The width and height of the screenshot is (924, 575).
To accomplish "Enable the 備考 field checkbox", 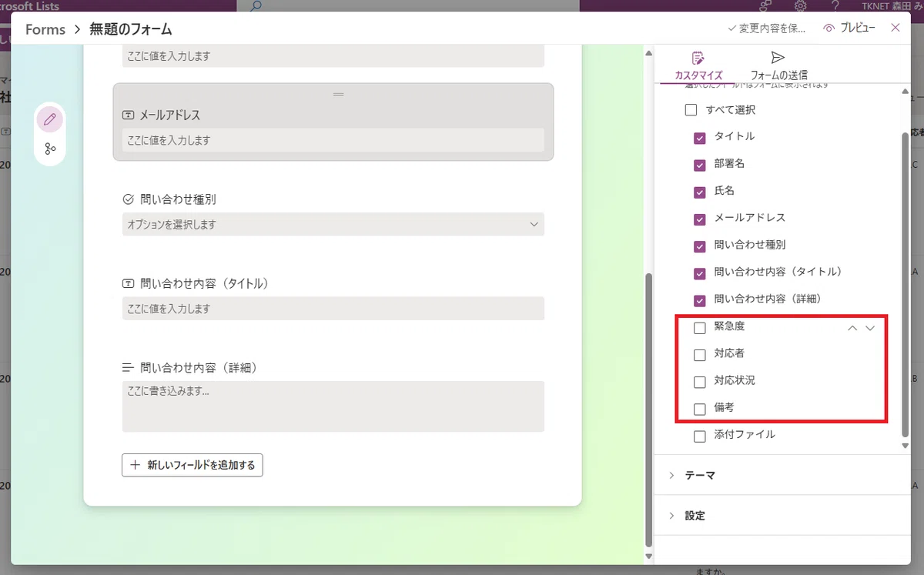I will (700, 410).
